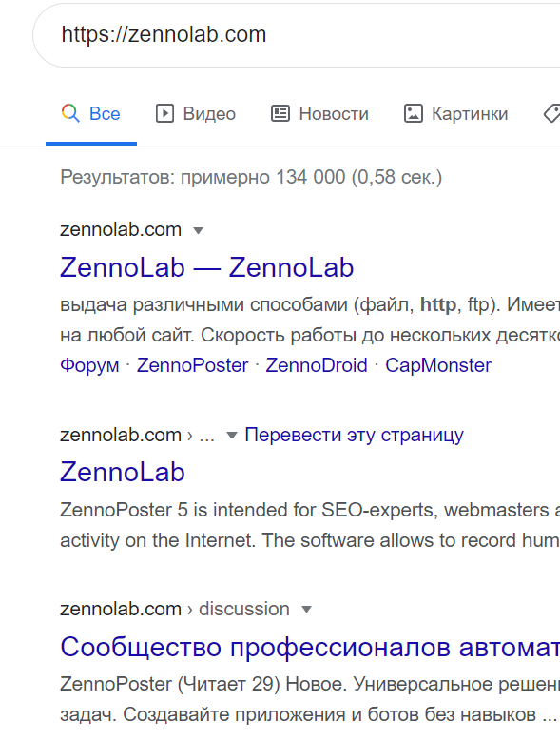
Task: Open arrow before Перевести эту страницу
Action: (231, 435)
